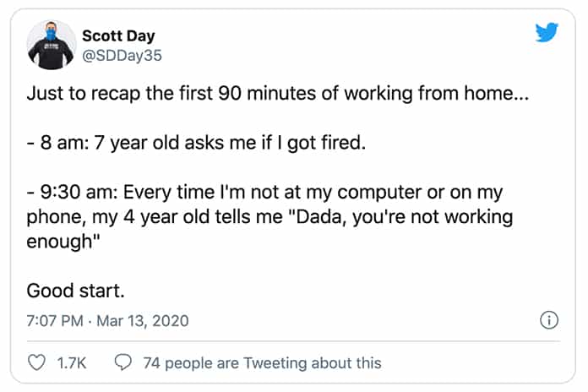This screenshot has height=392, width=588.
Task: Click the divider above the likes row
Action: [x=293, y=341]
